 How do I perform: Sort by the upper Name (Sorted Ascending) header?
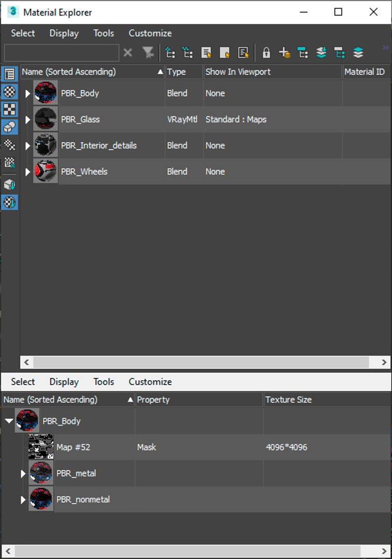pos(92,72)
